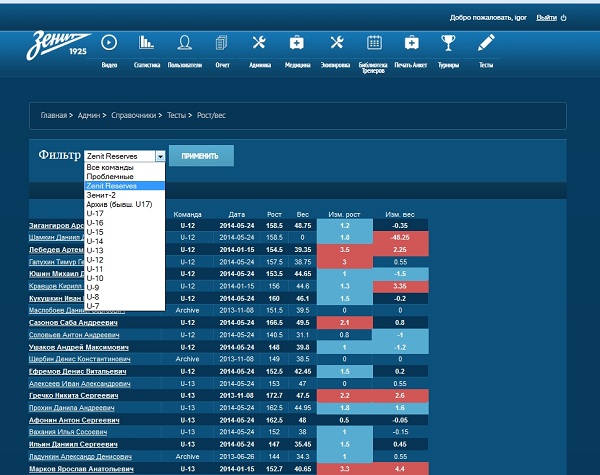This screenshot has width=600, height=475.
Task: Collapse the team filter dropdown arrow
Action: 160,156
